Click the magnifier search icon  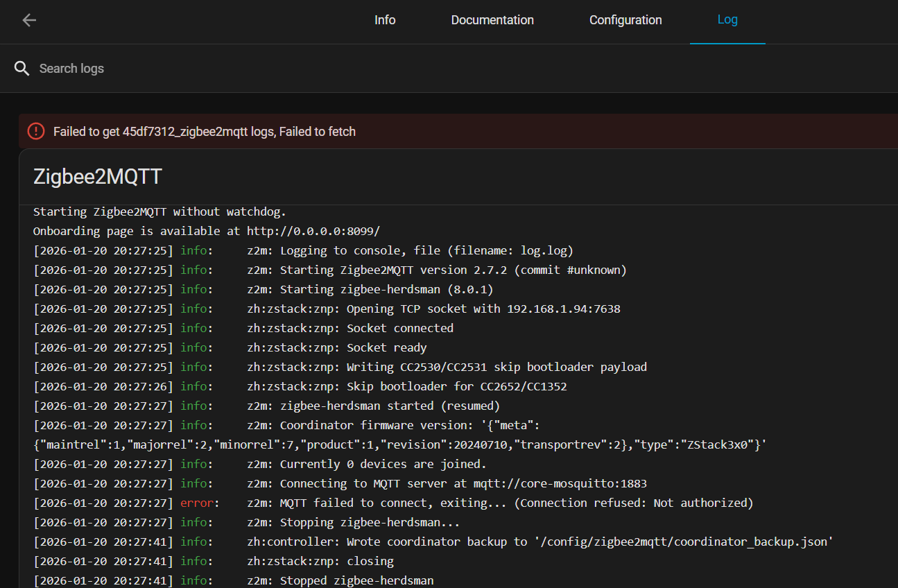[22, 69]
